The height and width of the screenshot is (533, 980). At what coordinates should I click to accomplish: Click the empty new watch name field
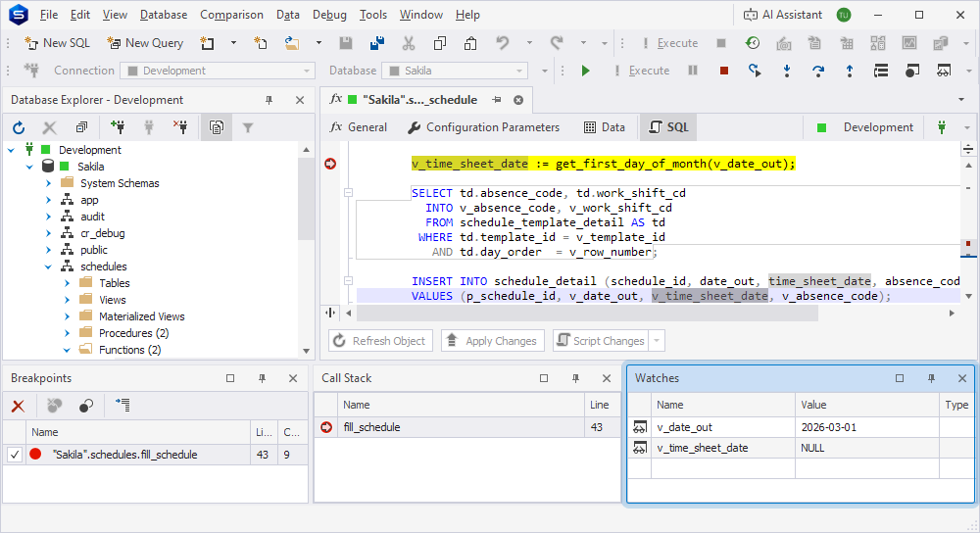722,468
